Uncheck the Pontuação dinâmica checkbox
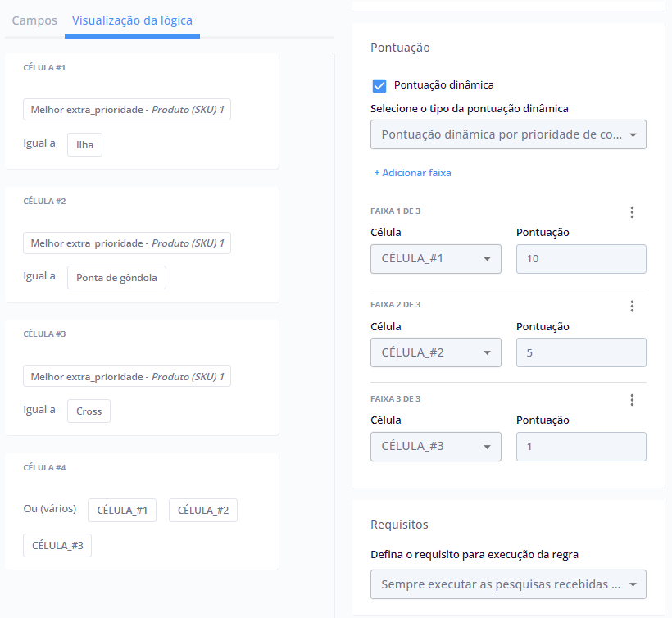The image size is (672, 618). point(379,85)
